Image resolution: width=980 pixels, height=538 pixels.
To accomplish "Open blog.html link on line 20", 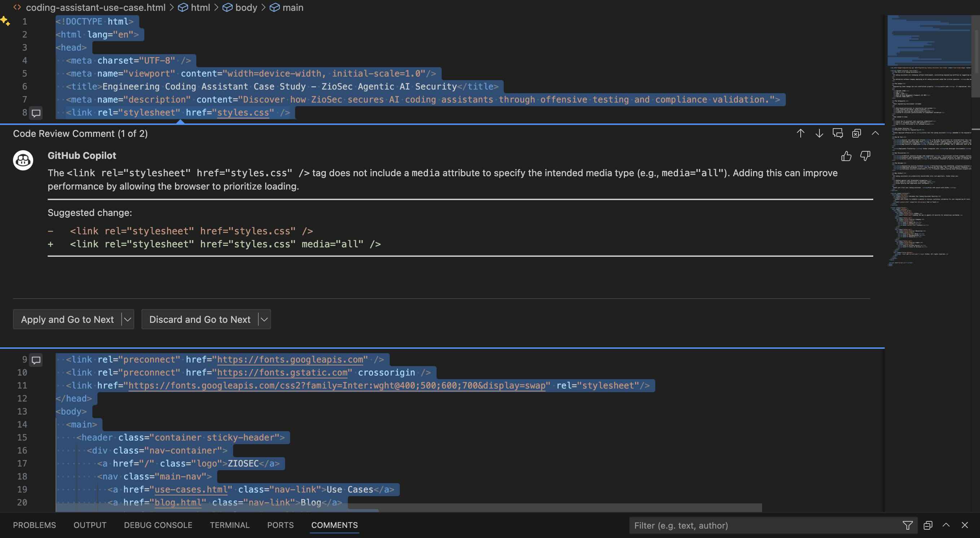I will click(x=178, y=502).
